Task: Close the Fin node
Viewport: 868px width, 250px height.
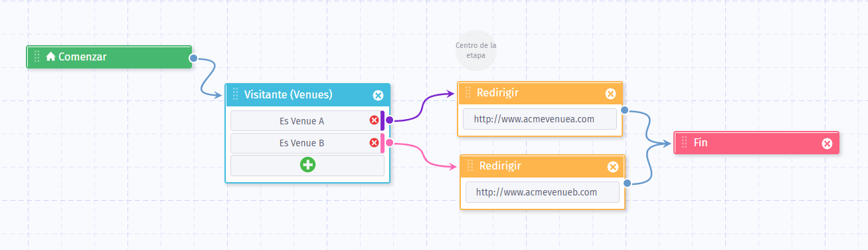Action: point(827,143)
